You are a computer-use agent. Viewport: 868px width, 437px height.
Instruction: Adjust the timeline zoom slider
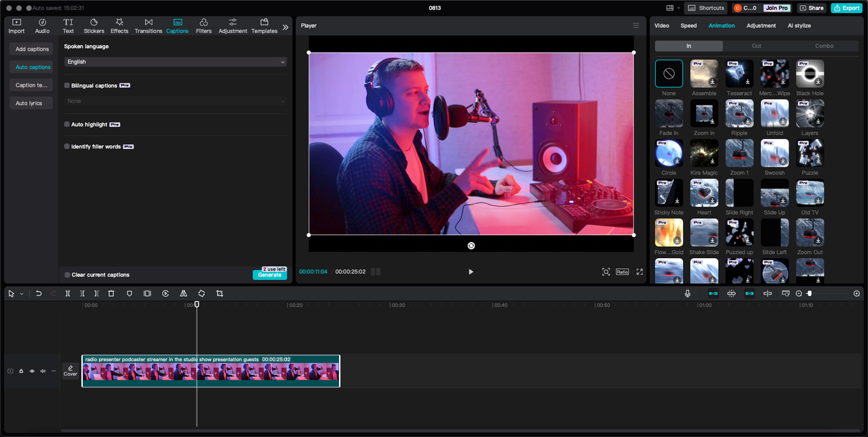tap(809, 293)
